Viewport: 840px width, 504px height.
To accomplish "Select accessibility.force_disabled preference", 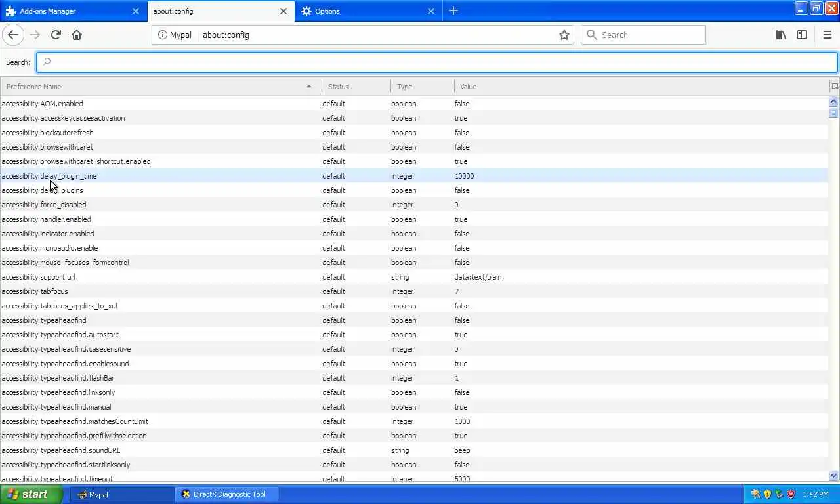I will (x=414, y=205).
